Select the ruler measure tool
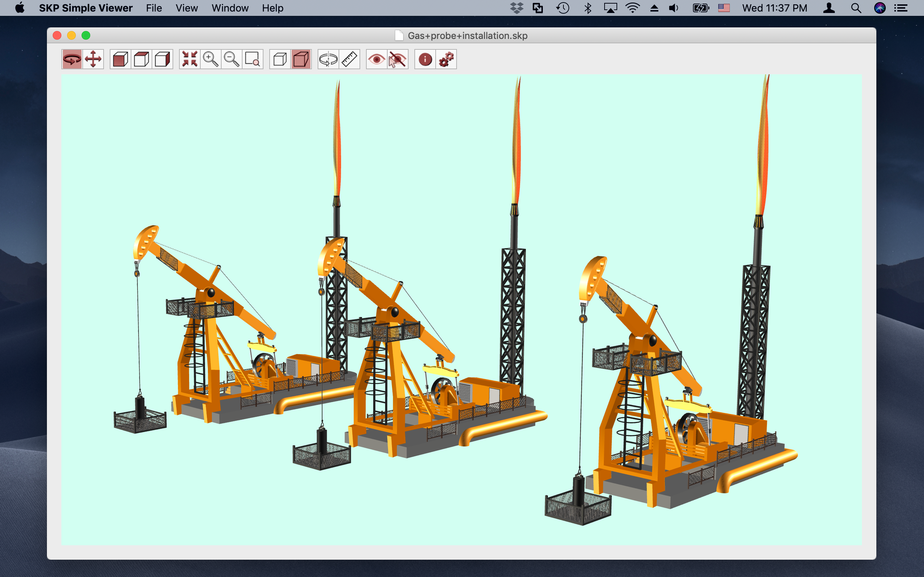Screen dimensions: 924x577 [349, 59]
